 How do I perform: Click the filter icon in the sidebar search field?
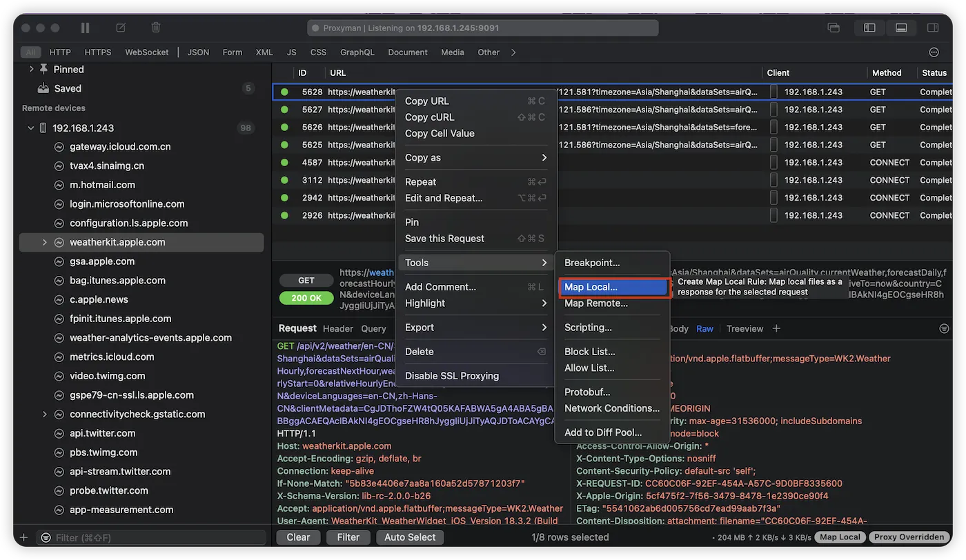click(46, 537)
